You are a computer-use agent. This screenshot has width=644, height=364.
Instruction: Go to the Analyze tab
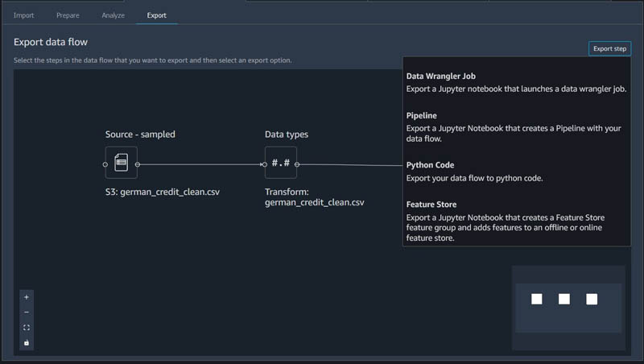[113, 15]
